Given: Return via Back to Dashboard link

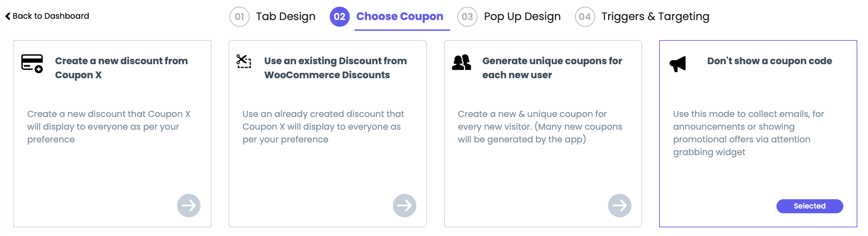Looking at the screenshot, I should (x=50, y=16).
